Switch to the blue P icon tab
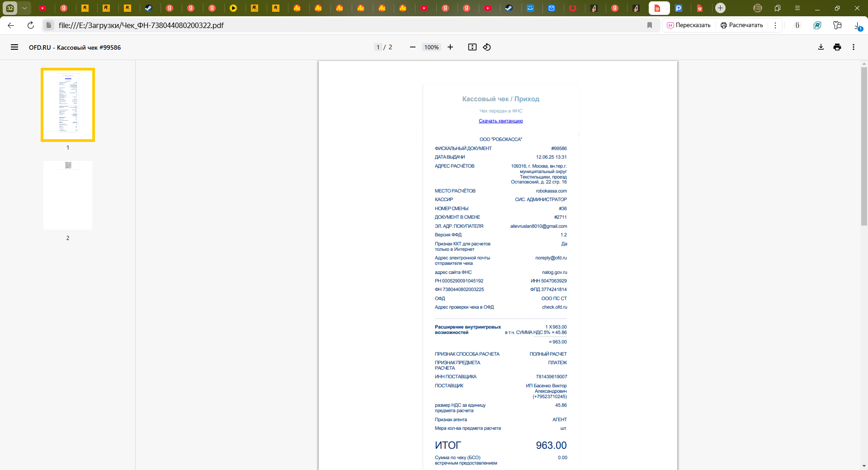 [679, 8]
